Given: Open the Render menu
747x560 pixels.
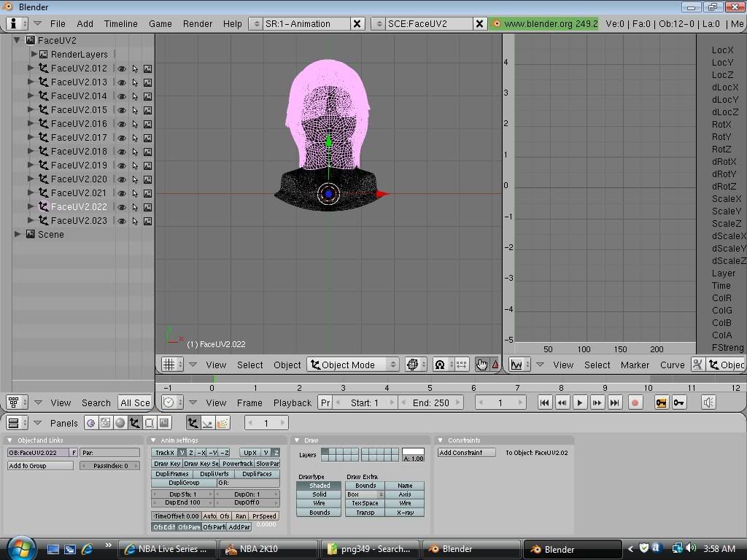Looking at the screenshot, I should click(198, 23).
